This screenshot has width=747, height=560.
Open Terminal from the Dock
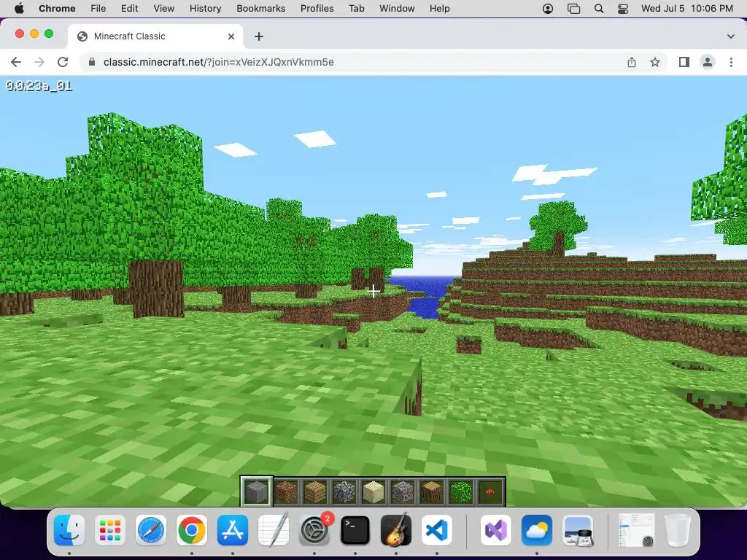(355, 530)
